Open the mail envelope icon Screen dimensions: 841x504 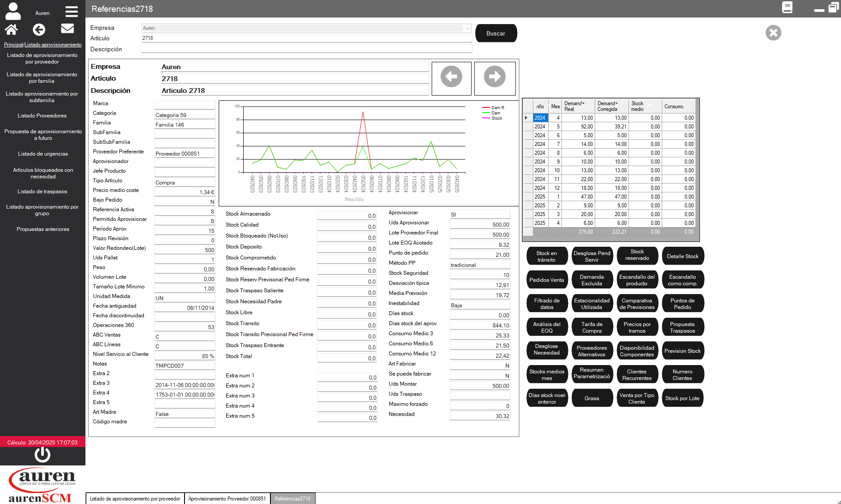click(67, 29)
